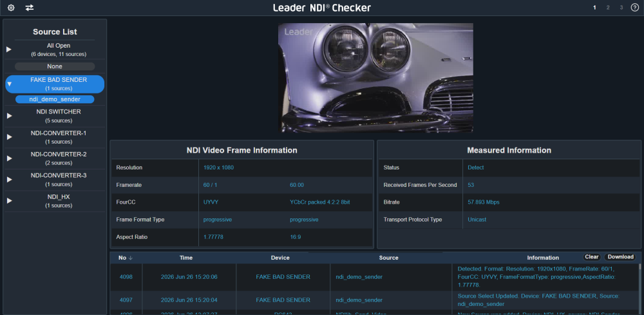This screenshot has height=315, width=644.
Task: Click NDI Video Frame Information heading
Action: click(242, 150)
